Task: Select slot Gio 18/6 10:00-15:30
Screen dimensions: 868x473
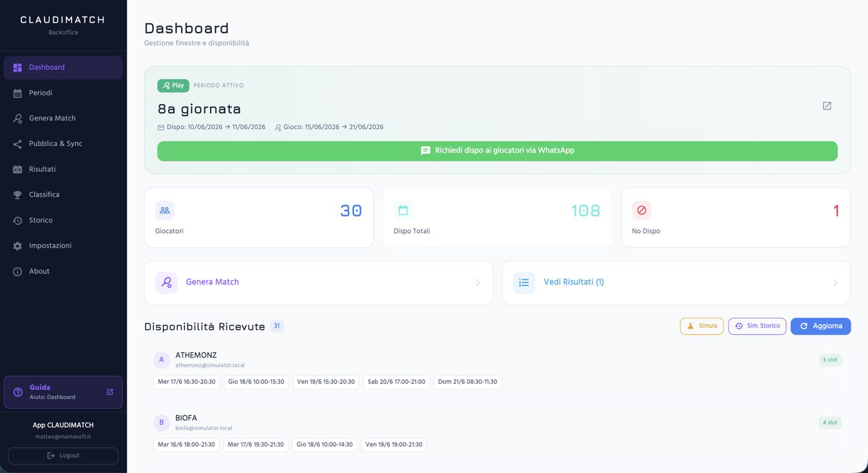Action: pos(256,382)
